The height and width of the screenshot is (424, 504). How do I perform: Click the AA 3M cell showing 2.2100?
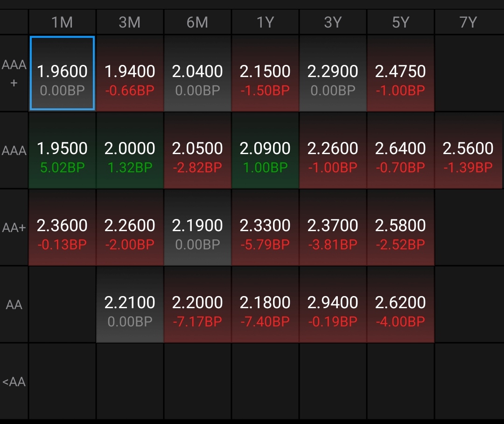click(130, 304)
